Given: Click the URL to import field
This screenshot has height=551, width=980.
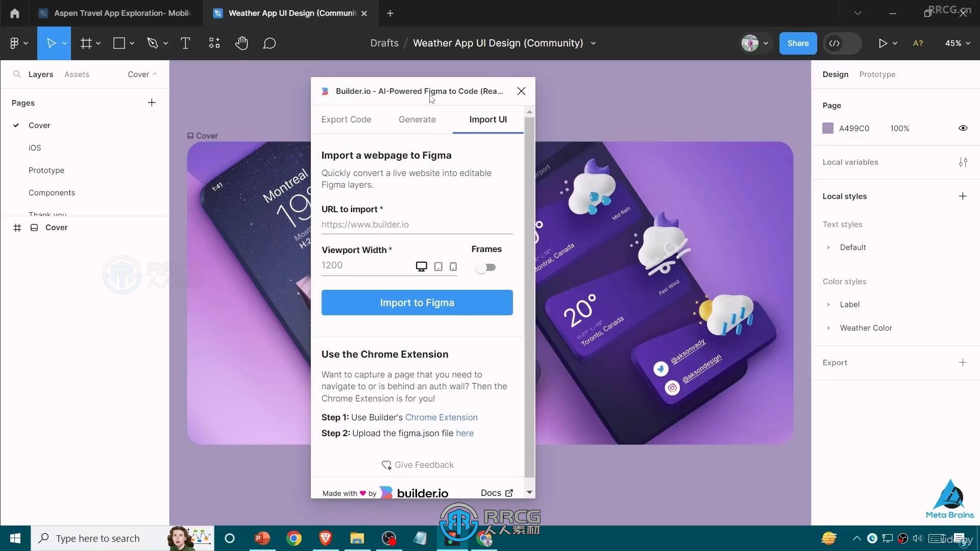Looking at the screenshot, I should point(417,224).
